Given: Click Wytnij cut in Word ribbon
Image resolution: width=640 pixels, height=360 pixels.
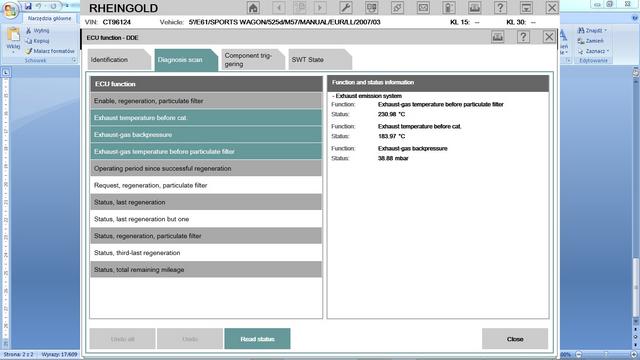Looking at the screenshot, I should pyautogui.click(x=38, y=31).
